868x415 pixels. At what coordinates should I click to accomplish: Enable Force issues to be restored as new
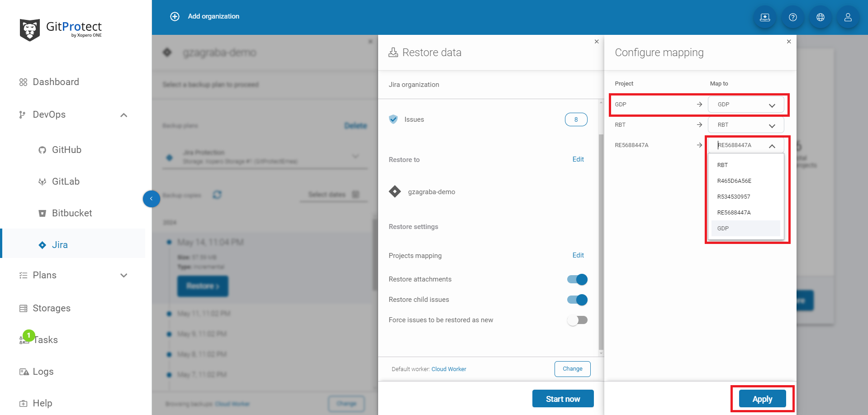point(577,320)
